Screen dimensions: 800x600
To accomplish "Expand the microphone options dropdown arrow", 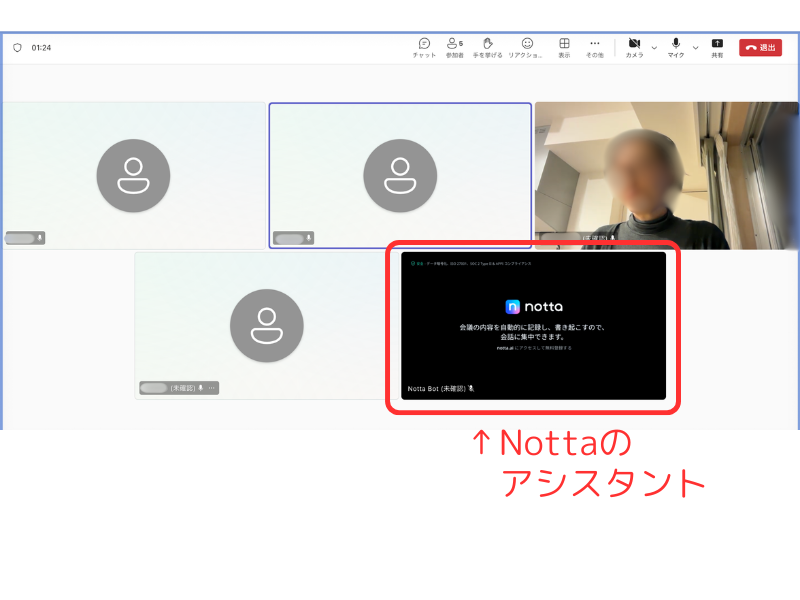I will (x=696, y=47).
